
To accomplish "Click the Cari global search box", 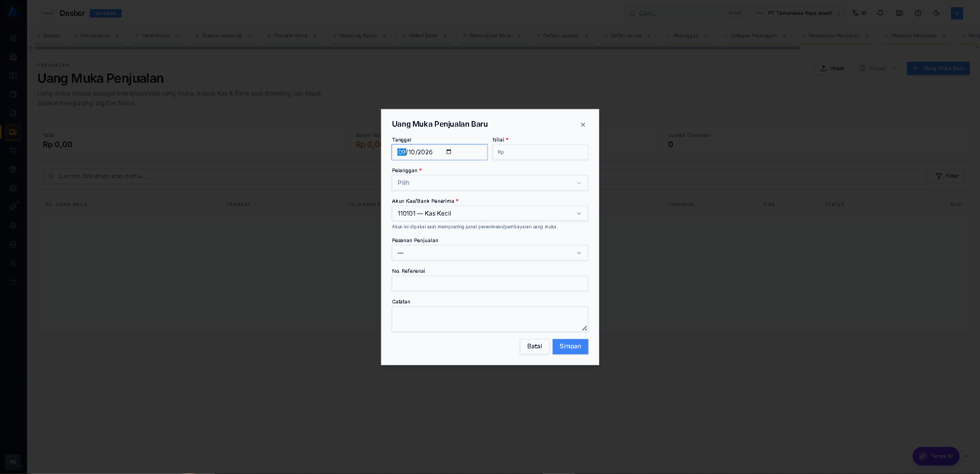I will coord(686,13).
